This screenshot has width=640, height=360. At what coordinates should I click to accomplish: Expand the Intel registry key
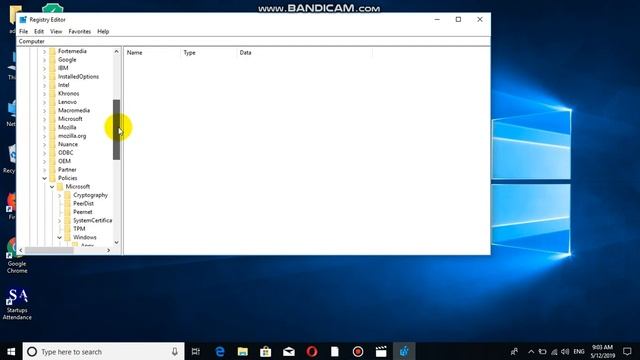click(x=44, y=85)
